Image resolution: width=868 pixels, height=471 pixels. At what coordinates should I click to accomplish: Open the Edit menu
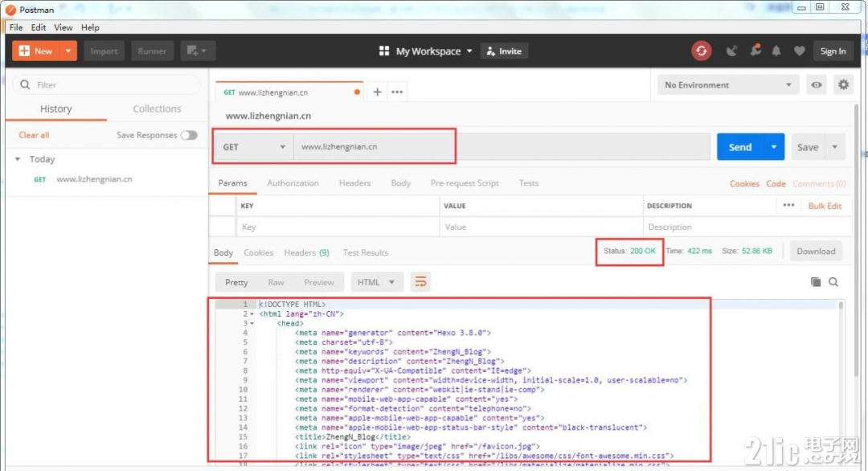click(39, 27)
